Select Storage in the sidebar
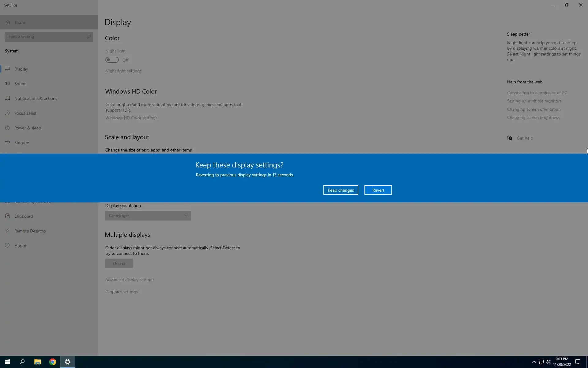The width and height of the screenshot is (588, 368). [x=21, y=143]
